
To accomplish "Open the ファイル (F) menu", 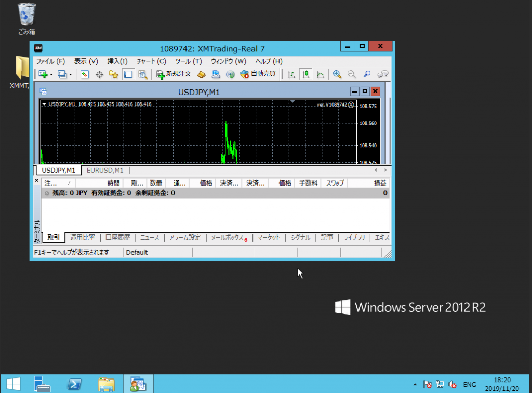I will [x=50, y=61].
